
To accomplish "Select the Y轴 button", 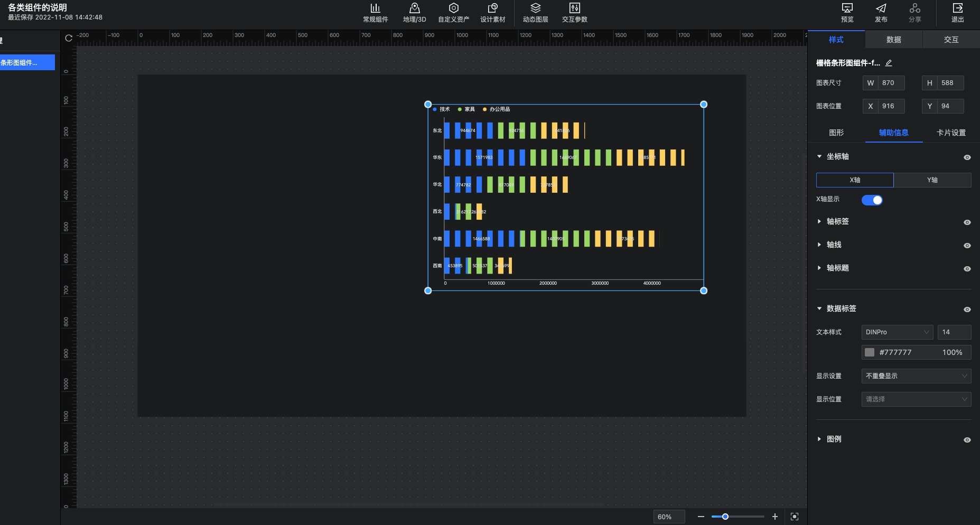I will [x=932, y=180].
